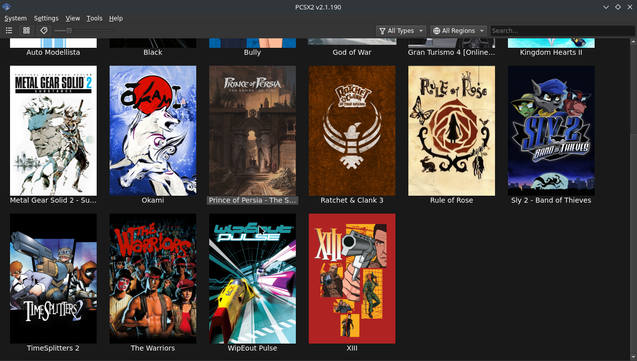This screenshot has height=361, width=637.
Task: Select the Rule of Rose cover
Action: [451, 131]
